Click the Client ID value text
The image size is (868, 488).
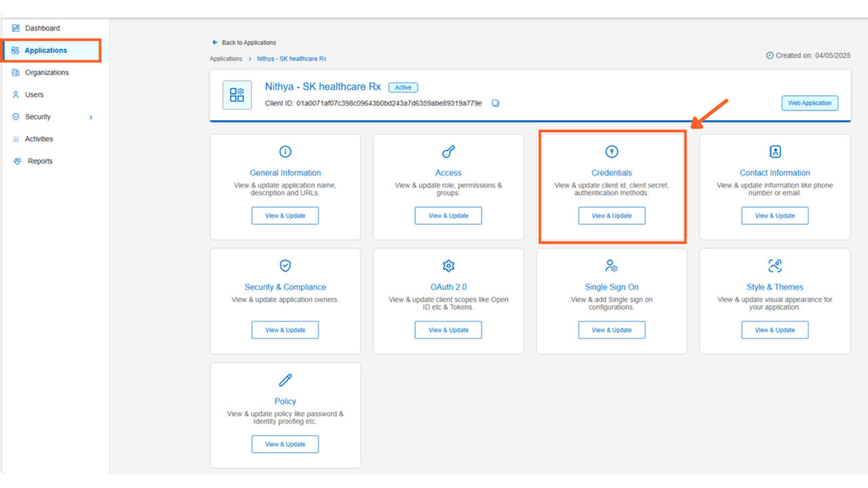pyautogui.click(x=389, y=104)
